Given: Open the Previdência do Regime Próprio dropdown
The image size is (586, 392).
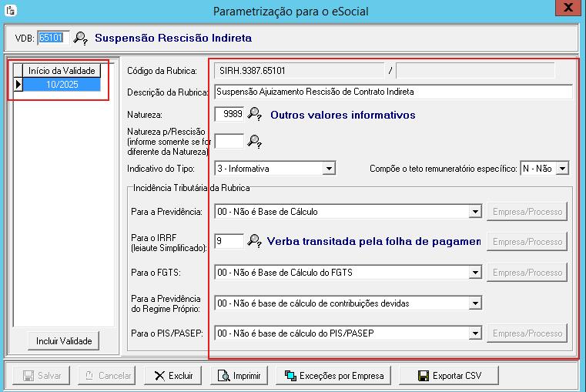Looking at the screenshot, I should (475, 303).
